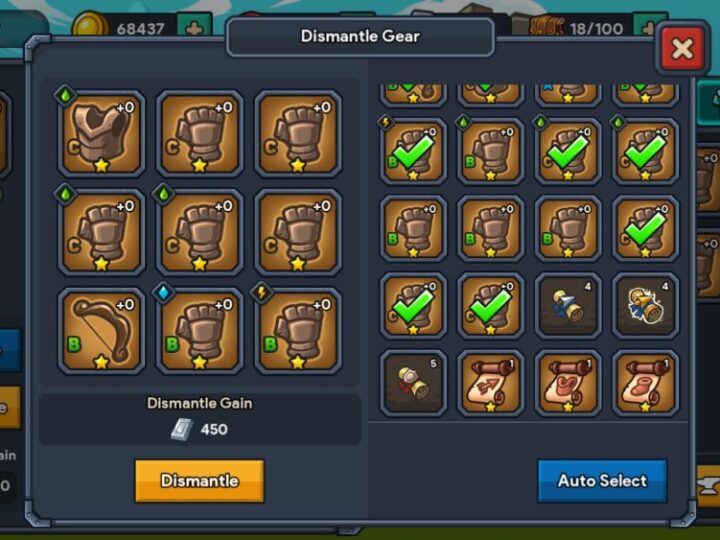Select the C-grade chest armor item
The height and width of the screenshot is (540, 720).
click(101, 134)
